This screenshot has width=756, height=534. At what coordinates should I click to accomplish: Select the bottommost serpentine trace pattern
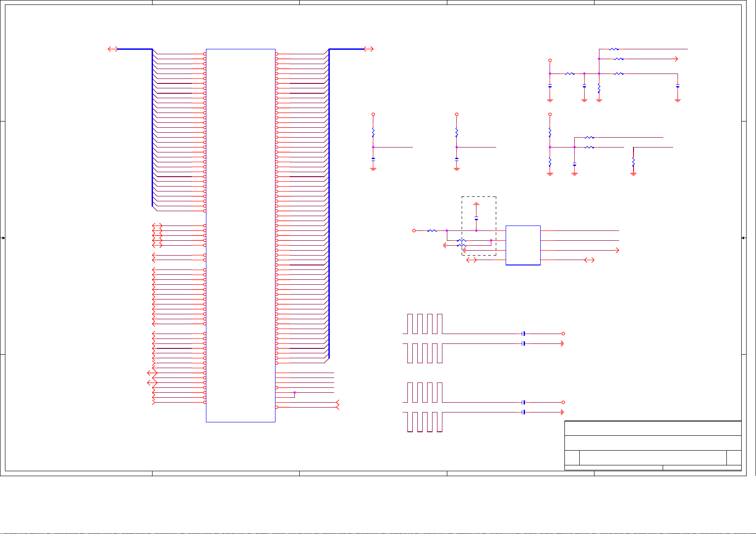423,422
